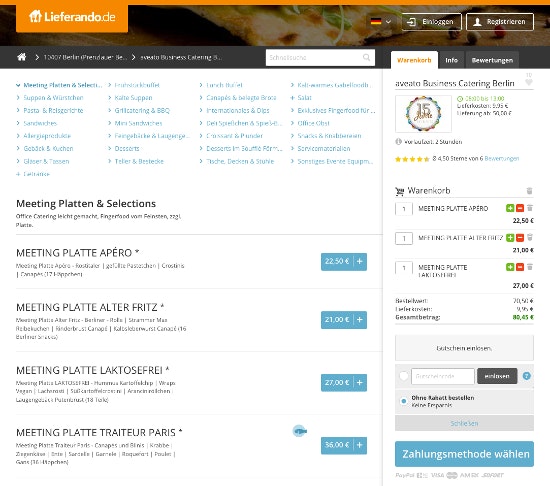This screenshot has height=486, width=550.
Task: Click the search magnifier icon
Action: (367, 57)
